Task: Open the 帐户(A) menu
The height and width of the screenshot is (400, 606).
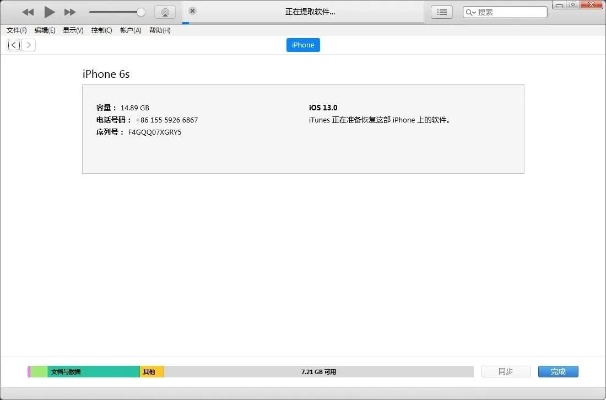Action: [130, 30]
